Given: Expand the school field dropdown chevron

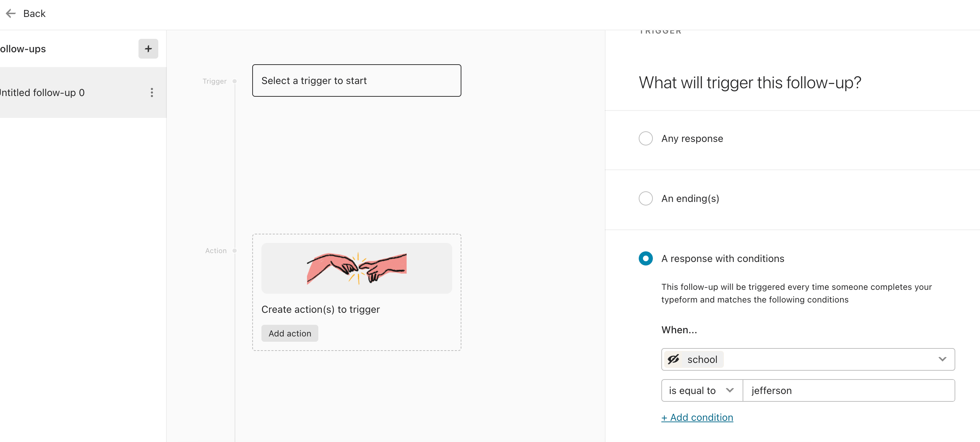Looking at the screenshot, I should pyautogui.click(x=942, y=359).
